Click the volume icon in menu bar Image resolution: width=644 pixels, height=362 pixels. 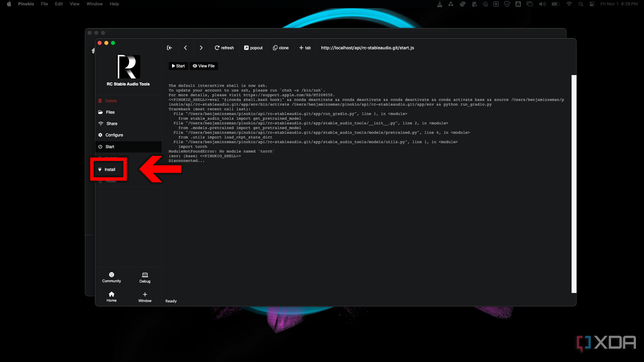(542, 4)
